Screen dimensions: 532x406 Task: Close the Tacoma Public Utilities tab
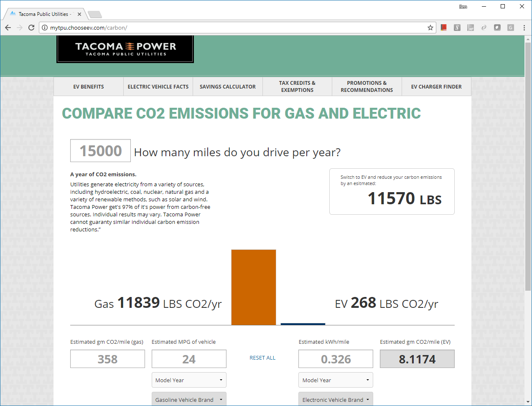79,14
